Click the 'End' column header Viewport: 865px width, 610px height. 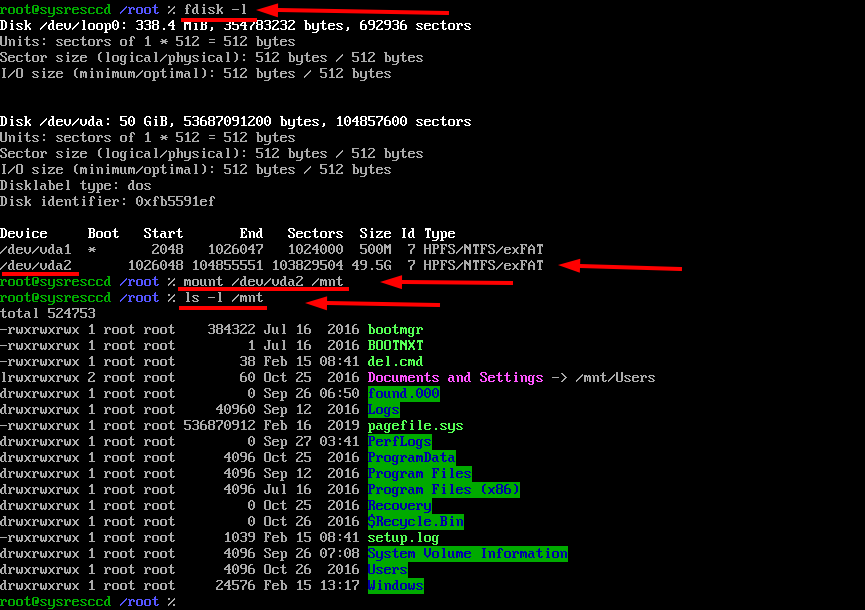coord(252,233)
